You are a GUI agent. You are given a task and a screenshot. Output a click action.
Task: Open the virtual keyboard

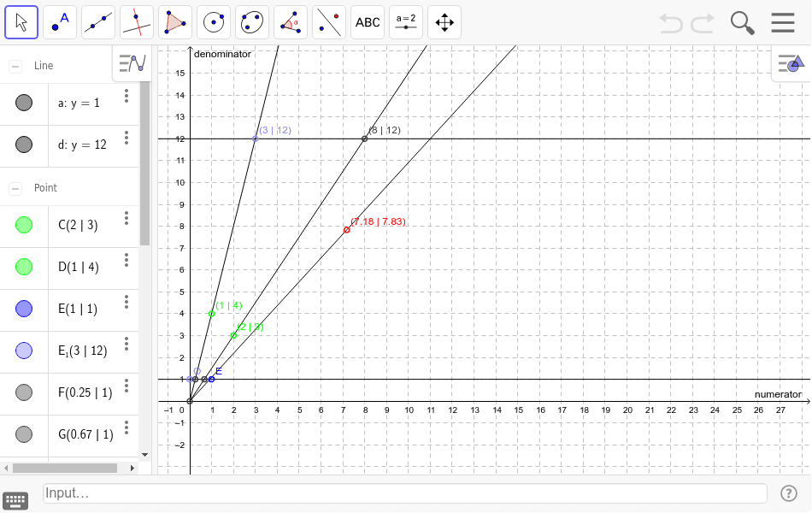point(15,501)
